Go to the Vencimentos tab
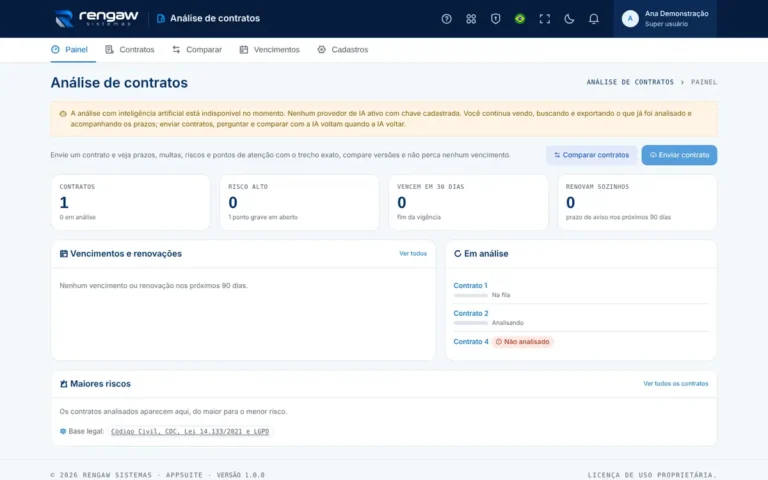 (269, 49)
